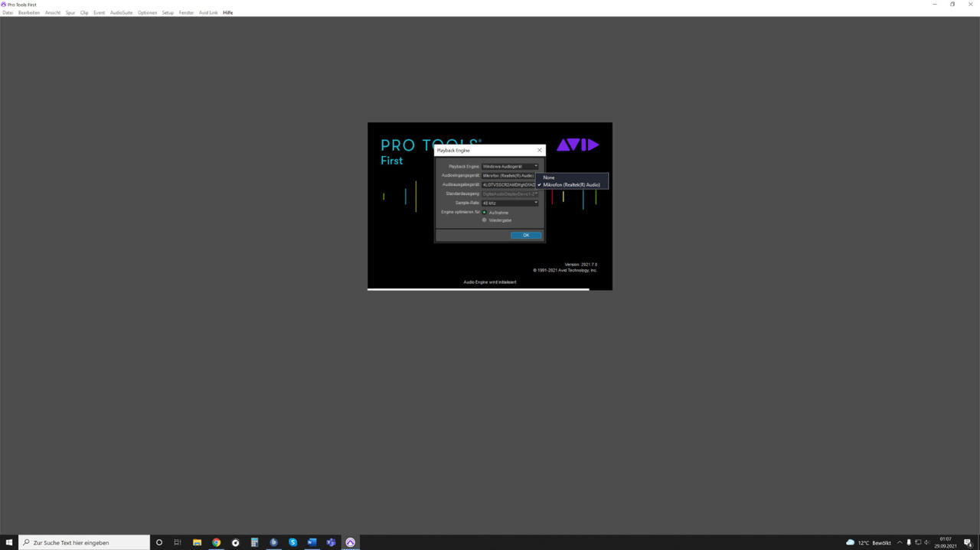The width and height of the screenshot is (980, 550).
Task: Open Task View in the taskbar
Action: (178, 542)
